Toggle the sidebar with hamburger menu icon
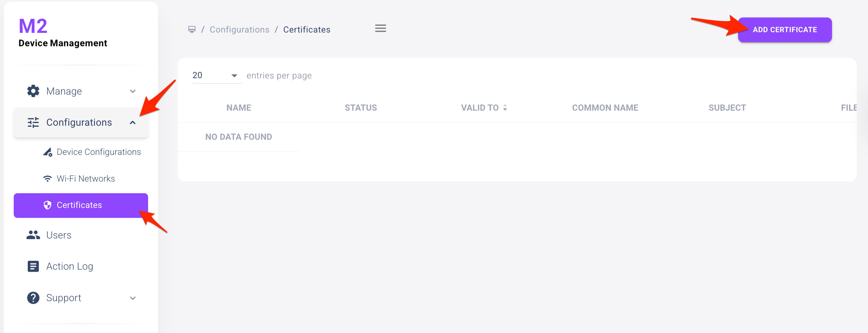 click(x=380, y=28)
